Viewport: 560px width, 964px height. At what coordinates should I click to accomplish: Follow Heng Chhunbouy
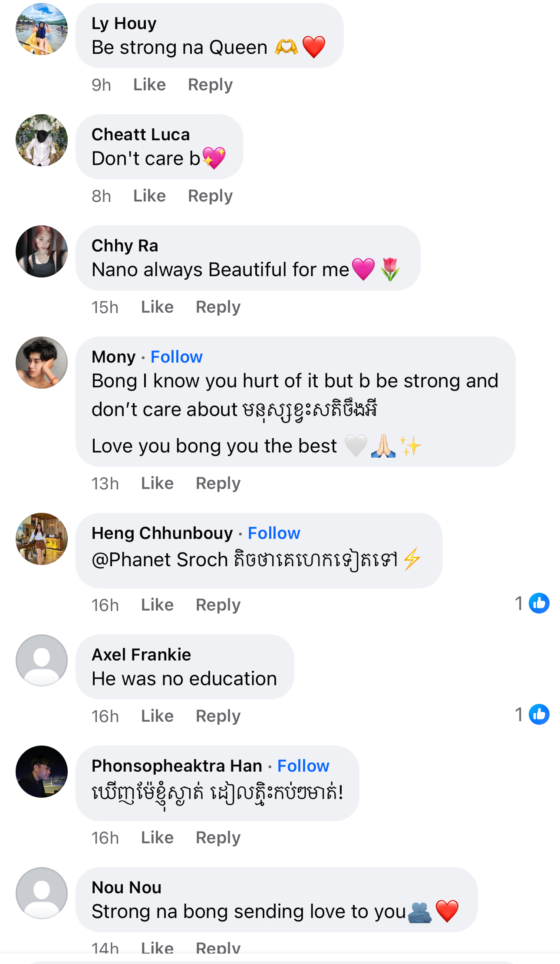[274, 533]
